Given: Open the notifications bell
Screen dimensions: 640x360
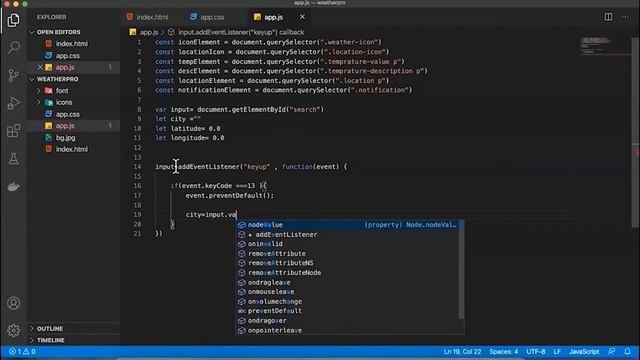Looking at the screenshot, I should click(627, 351).
